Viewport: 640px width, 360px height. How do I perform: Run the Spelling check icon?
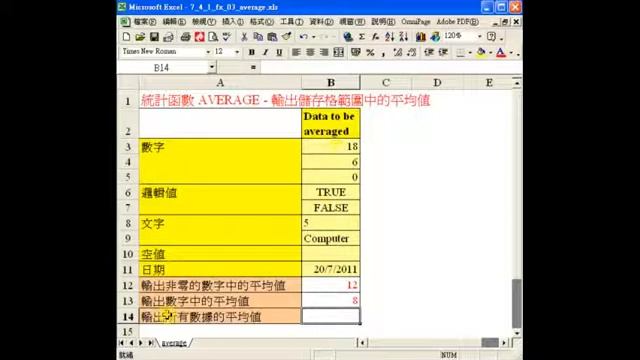pos(227,37)
